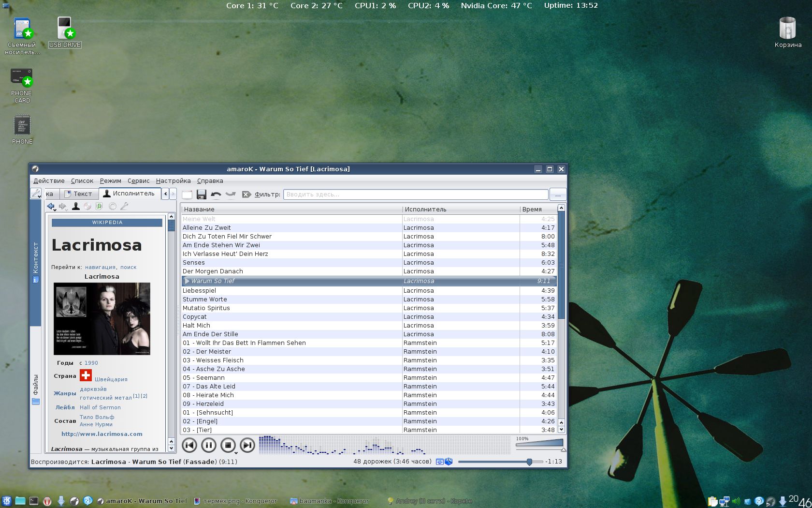Open filter editor with the '...' button
Screen dimensions: 812x508
click(x=558, y=194)
